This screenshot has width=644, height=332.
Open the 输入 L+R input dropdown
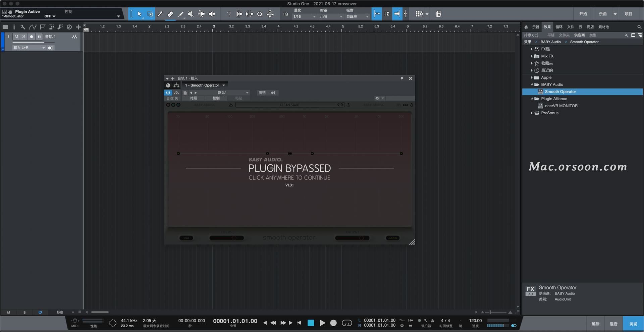click(29, 48)
